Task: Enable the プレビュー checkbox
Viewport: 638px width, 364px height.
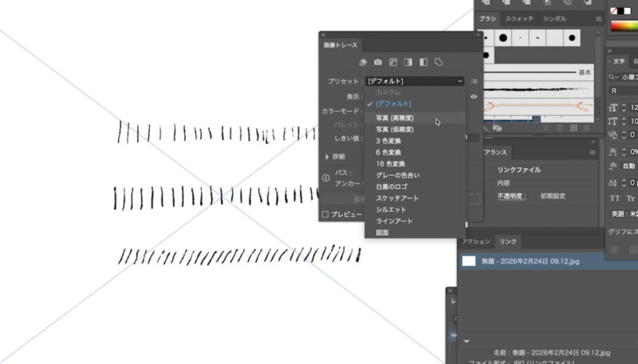Action: (x=325, y=214)
